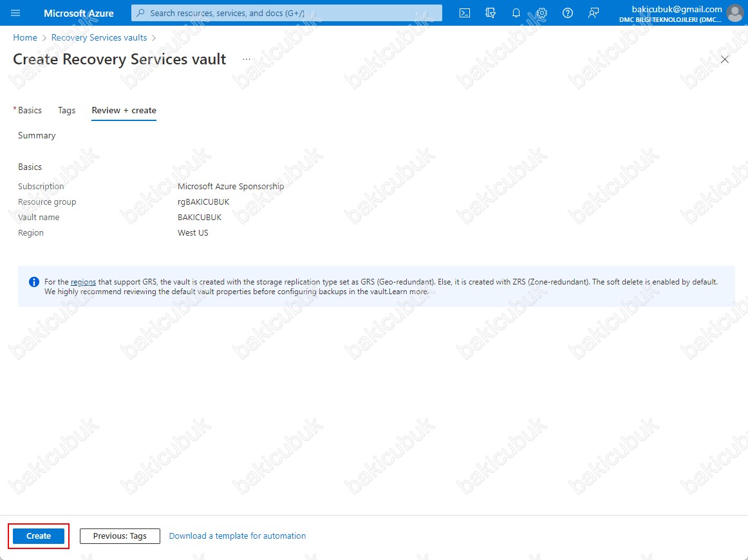This screenshot has width=748, height=560.
Task: Click the Subscription label
Action: [41, 186]
